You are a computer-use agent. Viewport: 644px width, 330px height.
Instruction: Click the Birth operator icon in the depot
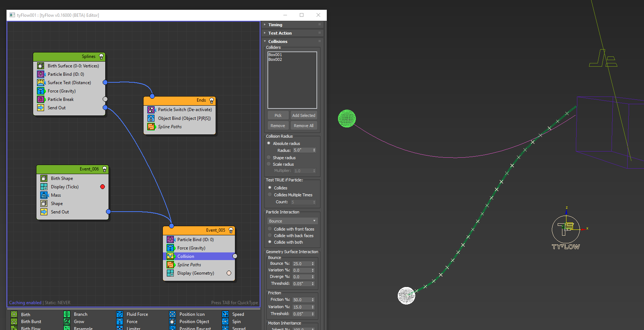pyautogui.click(x=14, y=314)
